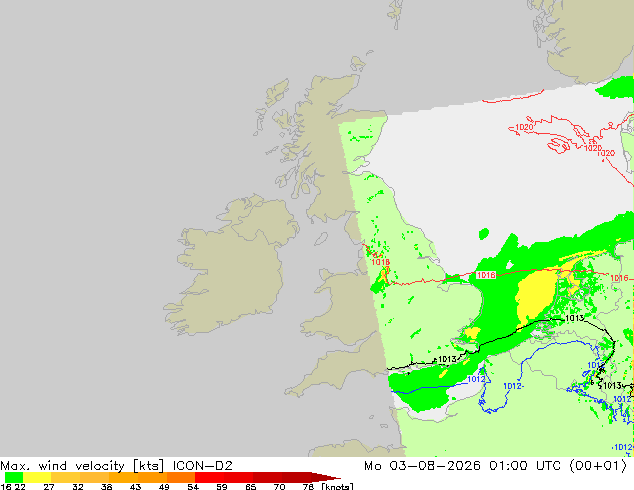Viewport: 634px width, 490px height.
Task: Click the bright green 16–22 knots legend swatch
Action: click(x=14, y=477)
